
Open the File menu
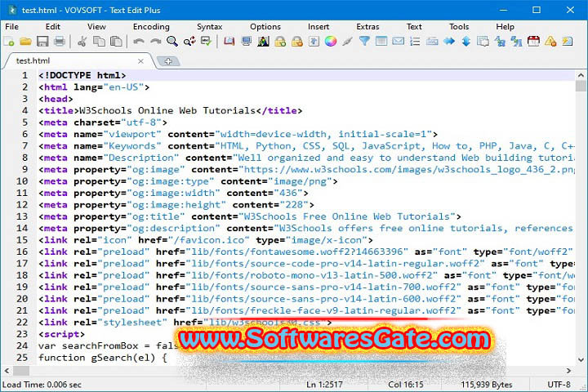11,27
